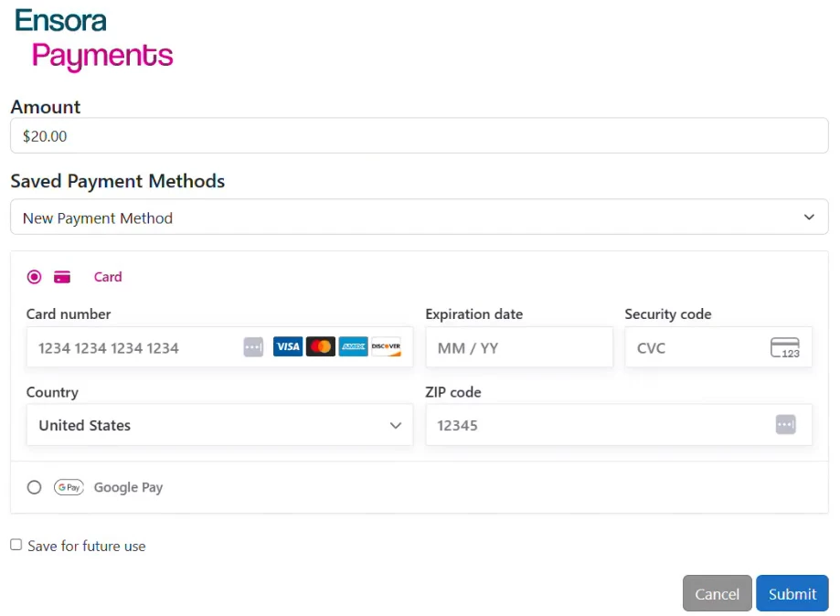Click the autofill icon in ZIP code field
This screenshot has width=840, height=616.
(x=785, y=425)
